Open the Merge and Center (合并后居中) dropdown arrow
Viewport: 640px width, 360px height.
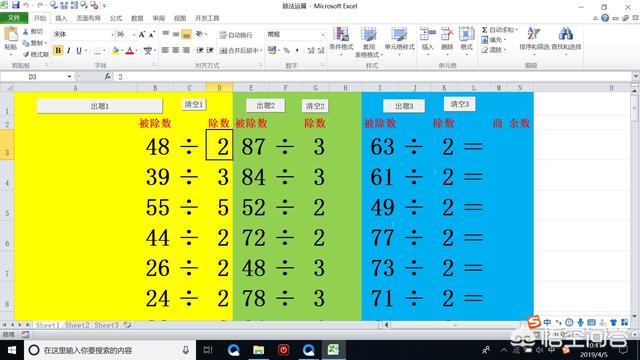[261, 50]
